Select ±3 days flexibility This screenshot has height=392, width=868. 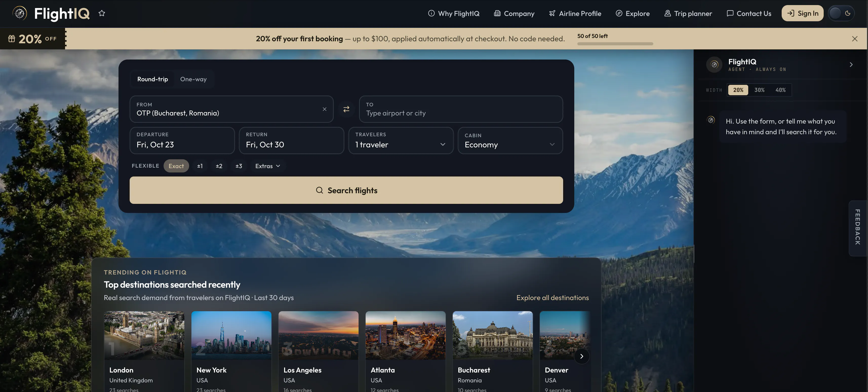(239, 166)
